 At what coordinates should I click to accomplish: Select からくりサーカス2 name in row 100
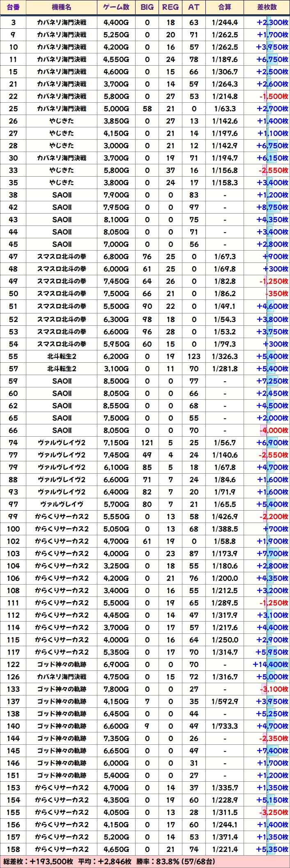coord(62,529)
